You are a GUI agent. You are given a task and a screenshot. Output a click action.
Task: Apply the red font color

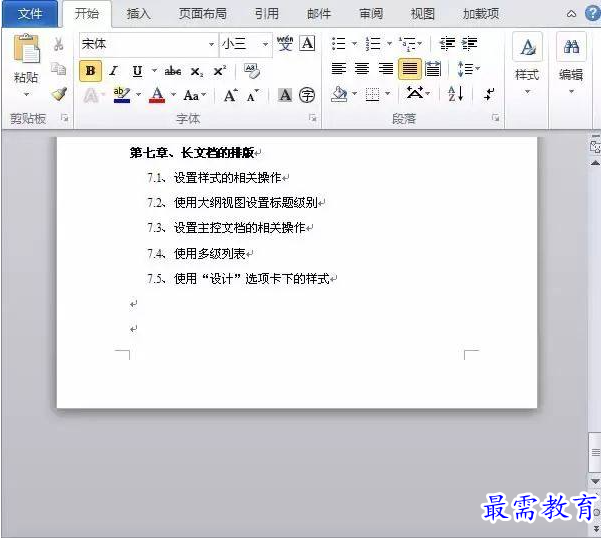[x=157, y=95]
